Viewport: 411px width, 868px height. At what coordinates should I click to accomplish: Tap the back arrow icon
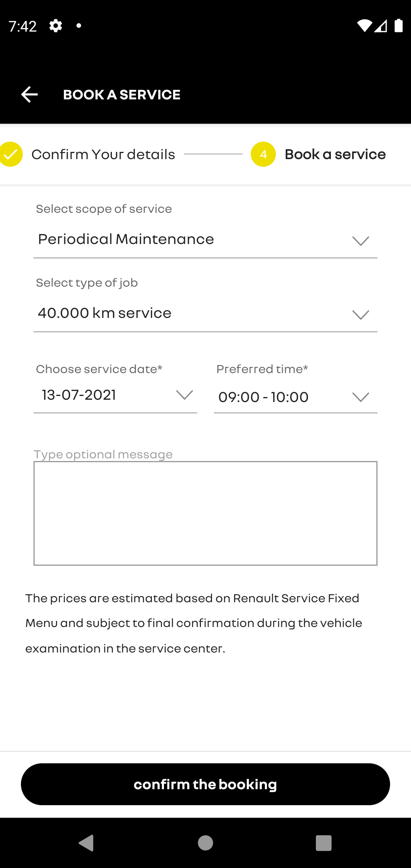click(x=29, y=94)
